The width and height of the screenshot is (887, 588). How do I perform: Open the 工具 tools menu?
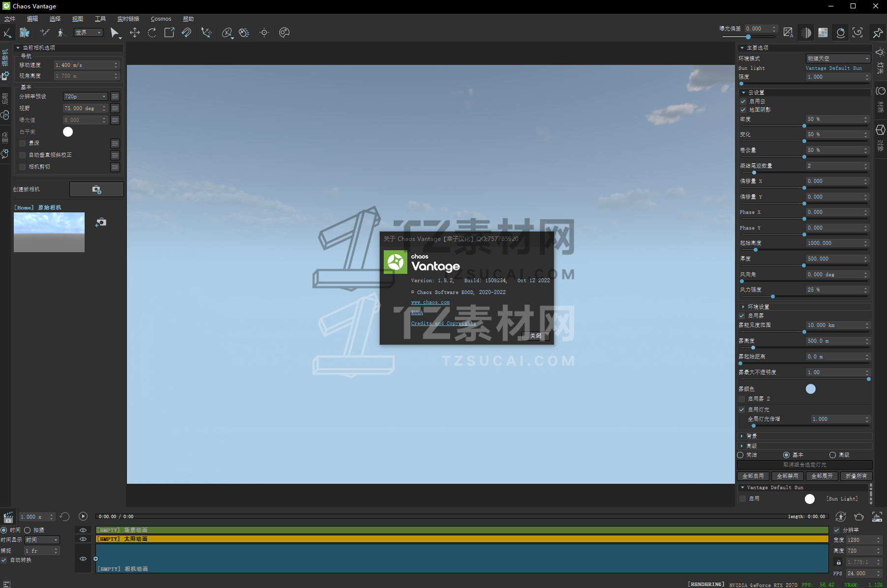tap(100, 19)
